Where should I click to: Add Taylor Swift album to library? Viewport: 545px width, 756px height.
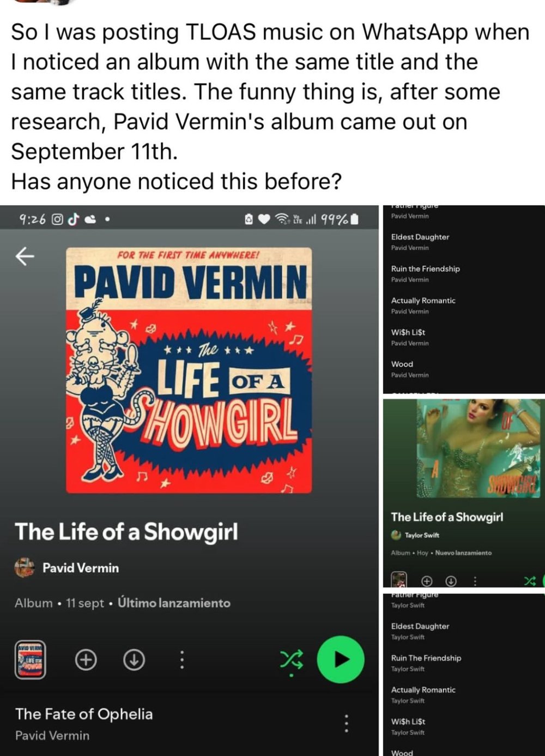[427, 581]
